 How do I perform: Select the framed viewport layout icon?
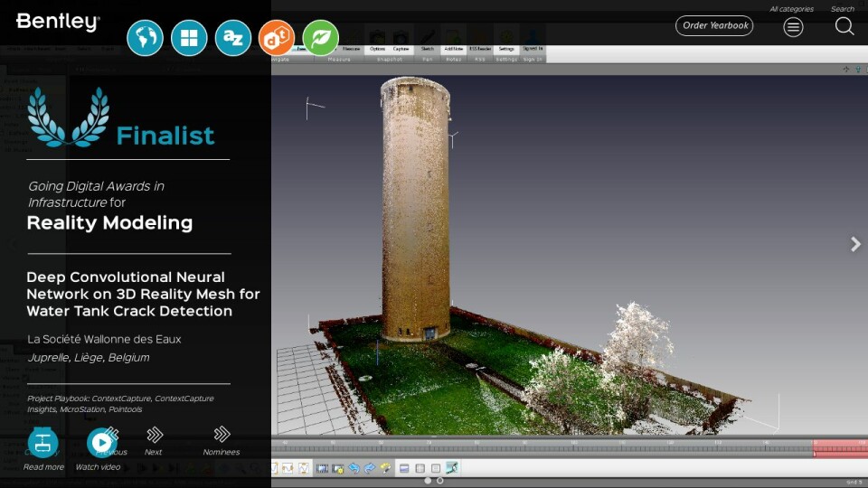point(436,468)
